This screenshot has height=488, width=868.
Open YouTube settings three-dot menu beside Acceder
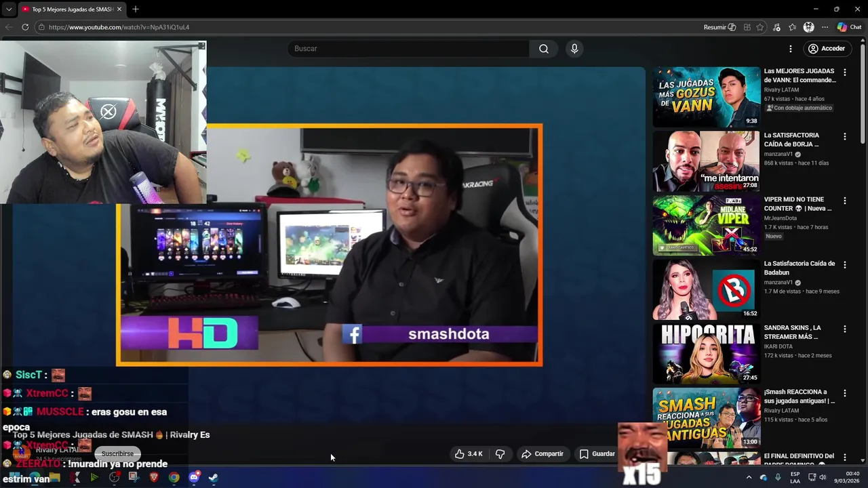791,49
